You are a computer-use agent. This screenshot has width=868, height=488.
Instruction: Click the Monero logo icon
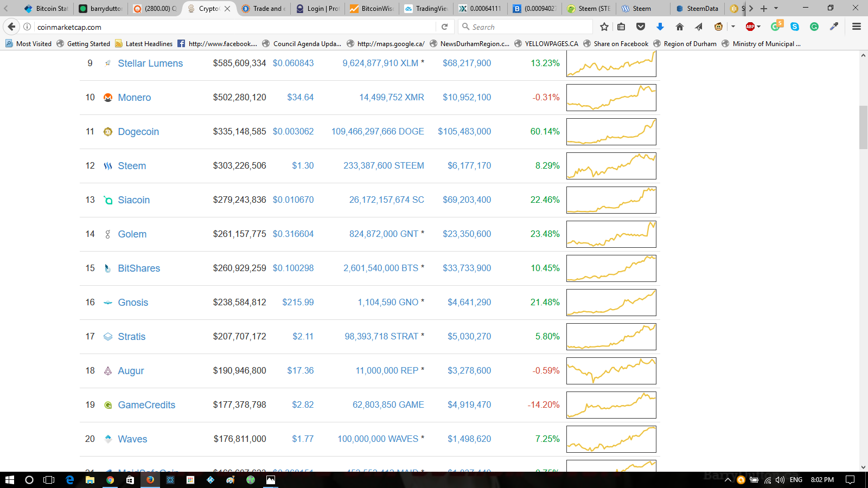[x=108, y=98]
